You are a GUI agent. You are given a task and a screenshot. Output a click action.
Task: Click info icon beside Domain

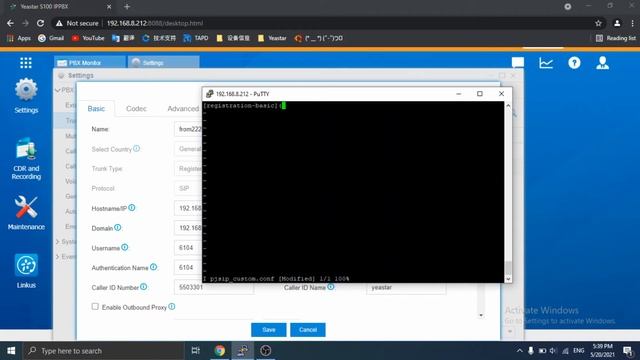118,227
